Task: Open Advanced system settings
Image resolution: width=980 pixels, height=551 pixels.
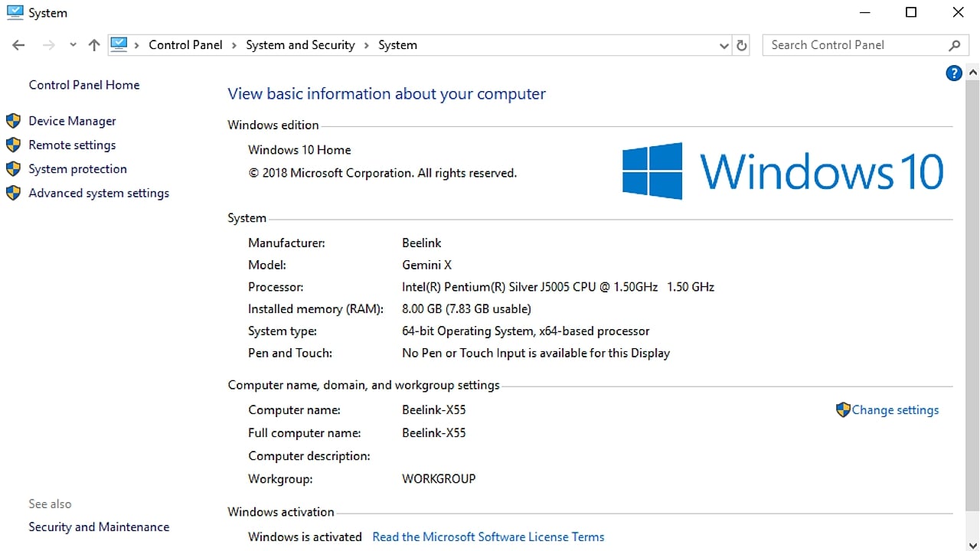Action: click(99, 194)
